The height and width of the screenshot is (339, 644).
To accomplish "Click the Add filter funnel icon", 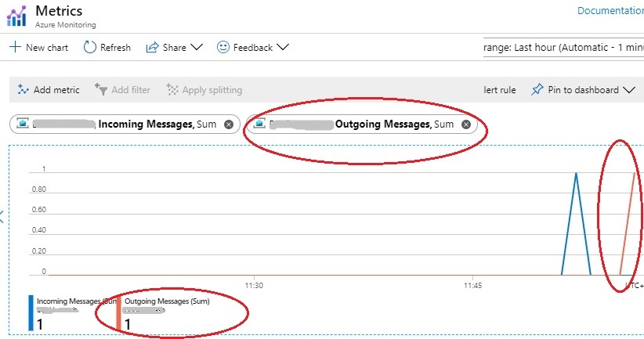I will tap(100, 89).
